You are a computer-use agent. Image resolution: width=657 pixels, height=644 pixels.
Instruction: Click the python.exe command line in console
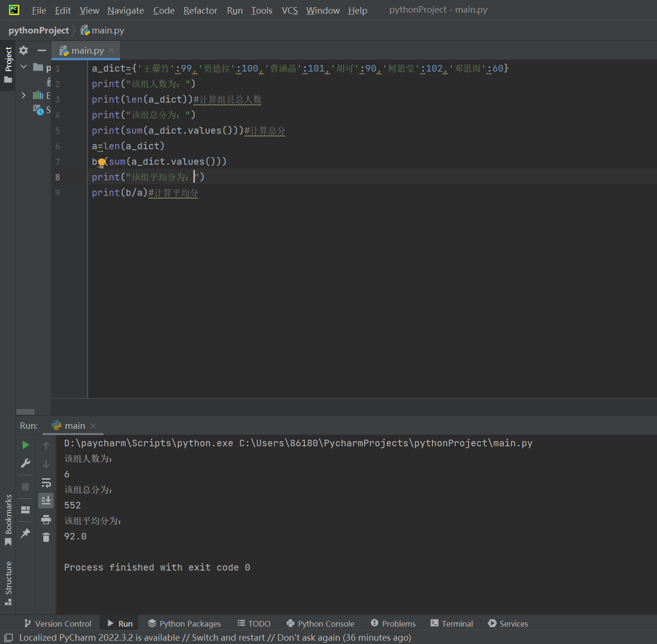(x=298, y=443)
